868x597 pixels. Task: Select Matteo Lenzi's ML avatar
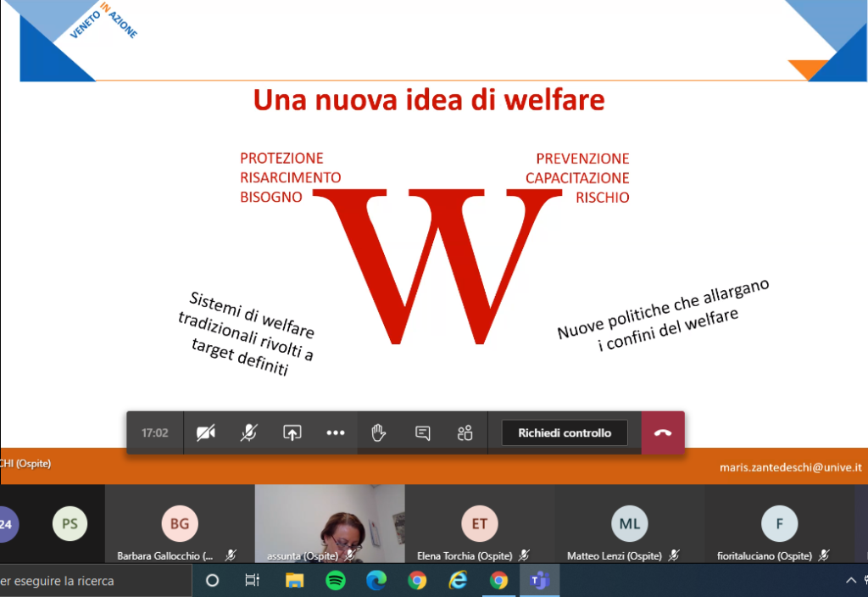tap(629, 524)
